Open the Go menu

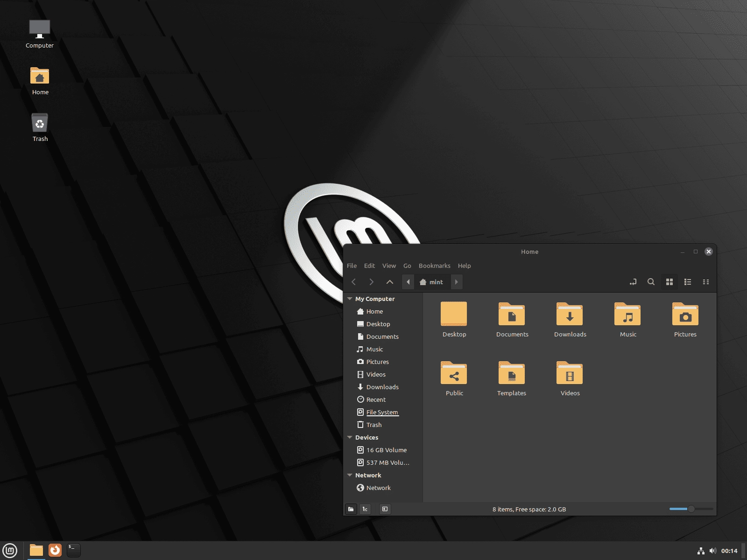pos(407,266)
